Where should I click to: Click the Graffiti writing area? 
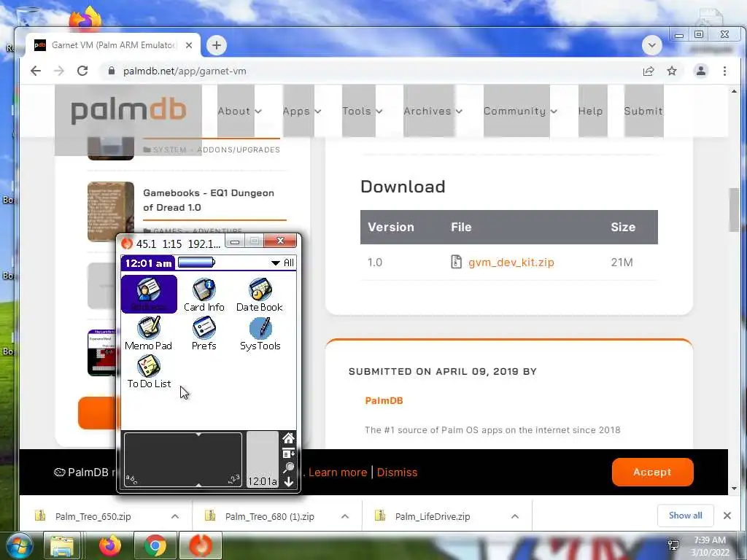pyautogui.click(x=183, y=459)
